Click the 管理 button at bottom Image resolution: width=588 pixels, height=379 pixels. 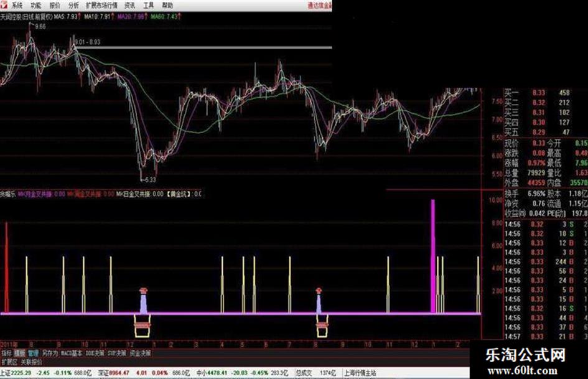(33, 353)
